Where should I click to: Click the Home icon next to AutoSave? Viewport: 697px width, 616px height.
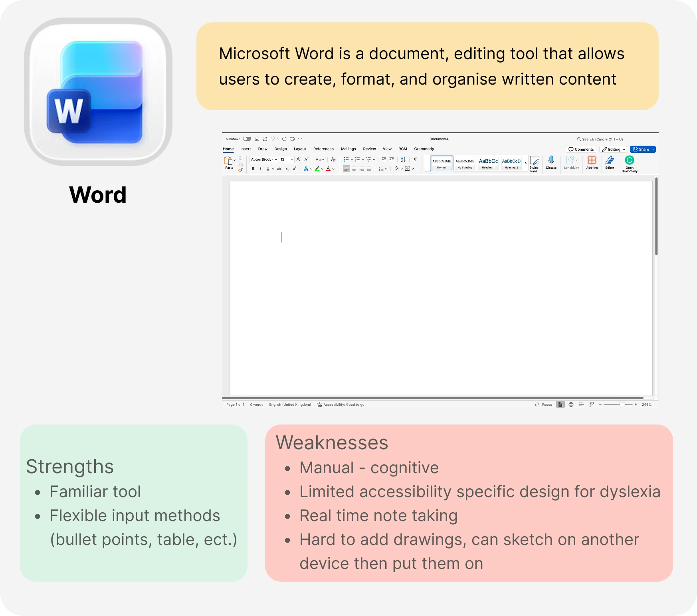pos(257,139)
